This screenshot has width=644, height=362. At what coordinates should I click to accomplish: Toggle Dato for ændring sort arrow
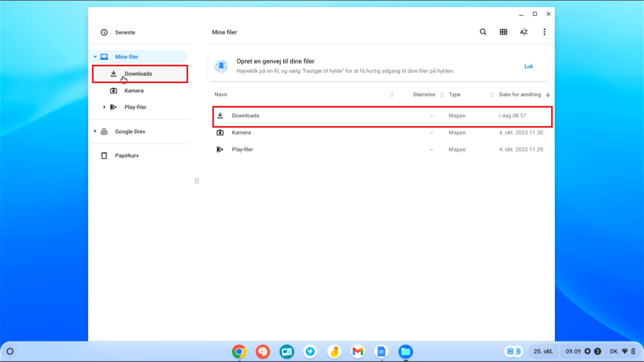pyautogui.click(x=548, y=95)
